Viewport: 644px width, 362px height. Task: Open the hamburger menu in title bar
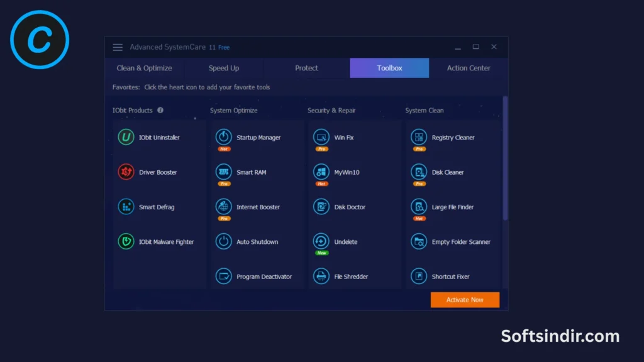[x=118, y=47]
